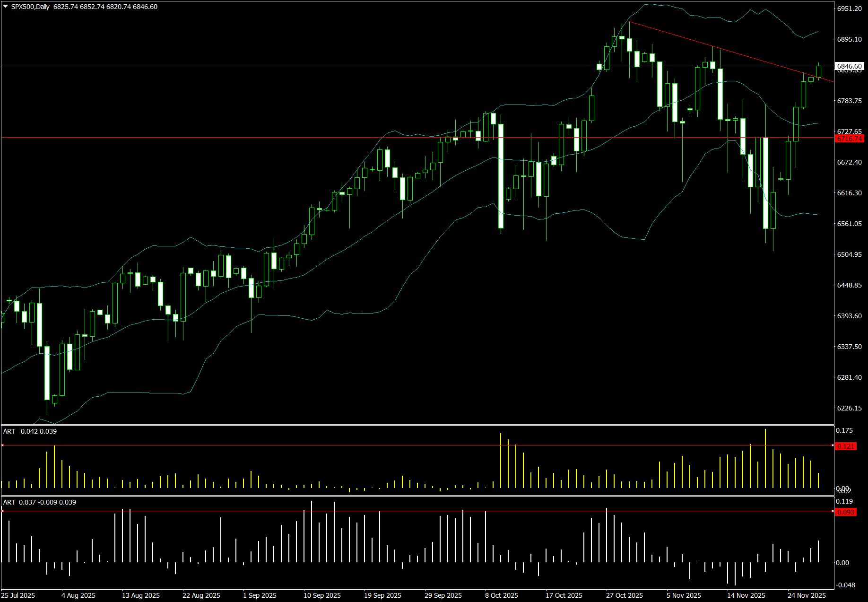Click the second ART label showing 0.037 -0.009 0.039

click(39, 502)
